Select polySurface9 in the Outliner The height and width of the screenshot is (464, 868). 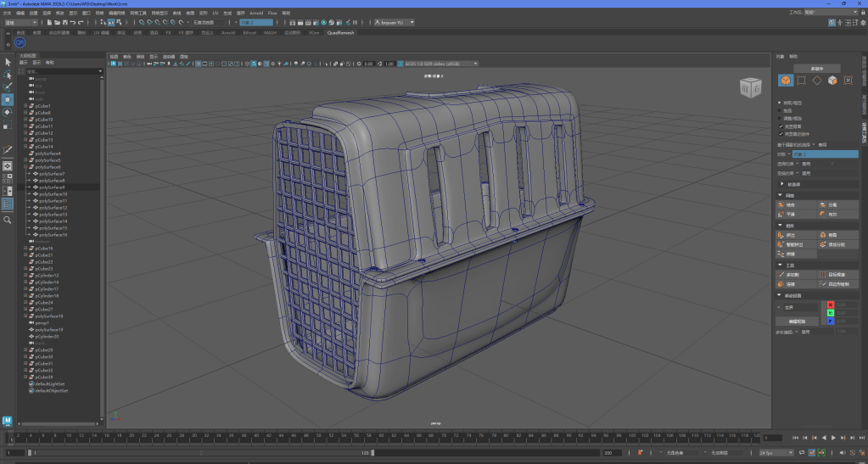point(52,187)
